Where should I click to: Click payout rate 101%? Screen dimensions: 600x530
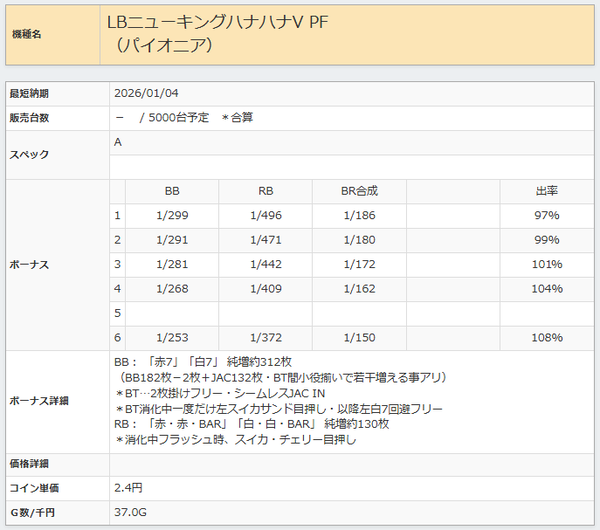tap(547, 264)
